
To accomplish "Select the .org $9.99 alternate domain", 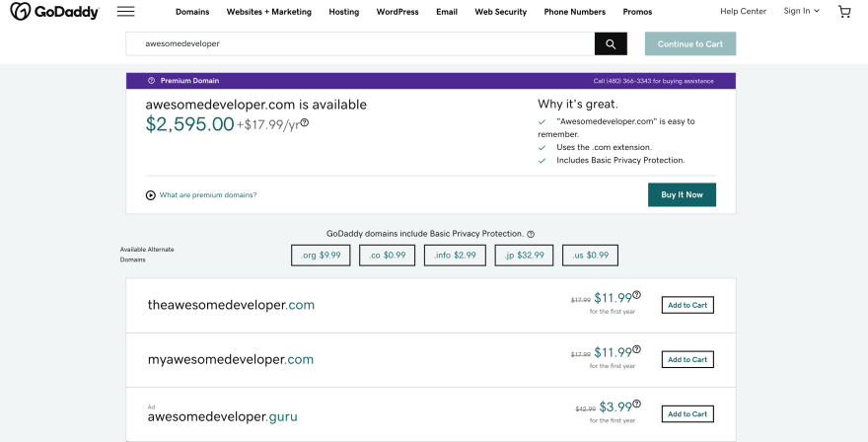I will tap(321, 256).
